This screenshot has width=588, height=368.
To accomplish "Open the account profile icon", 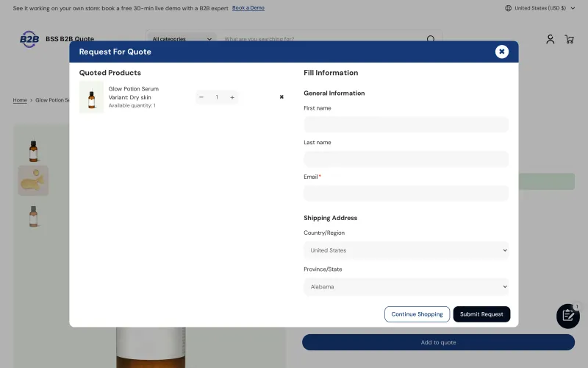I will click(550, 39).
